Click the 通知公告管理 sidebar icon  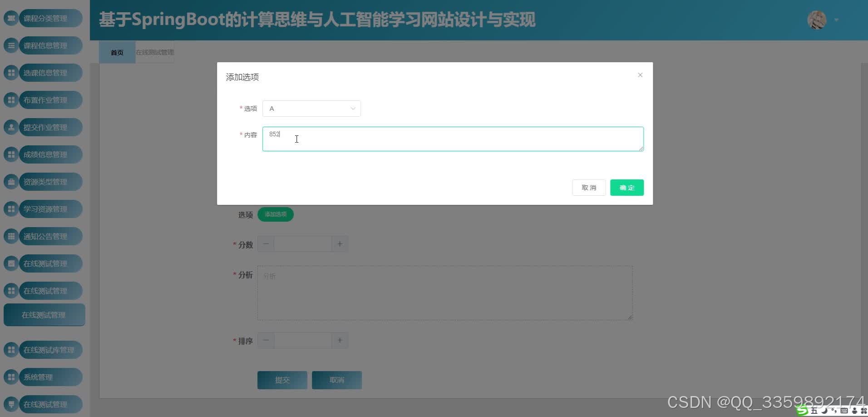[x=11, y=236]
